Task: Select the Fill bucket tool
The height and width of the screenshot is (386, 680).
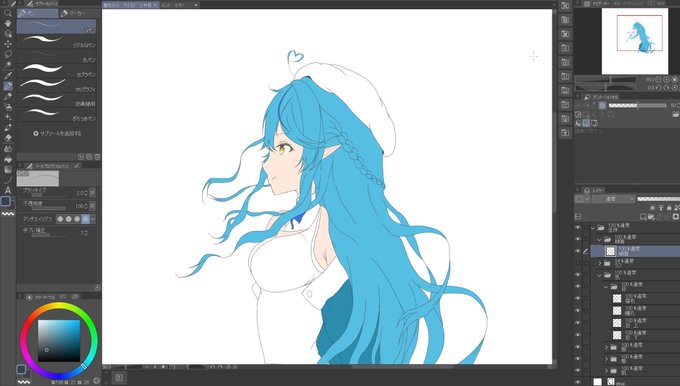Action: 8,159
